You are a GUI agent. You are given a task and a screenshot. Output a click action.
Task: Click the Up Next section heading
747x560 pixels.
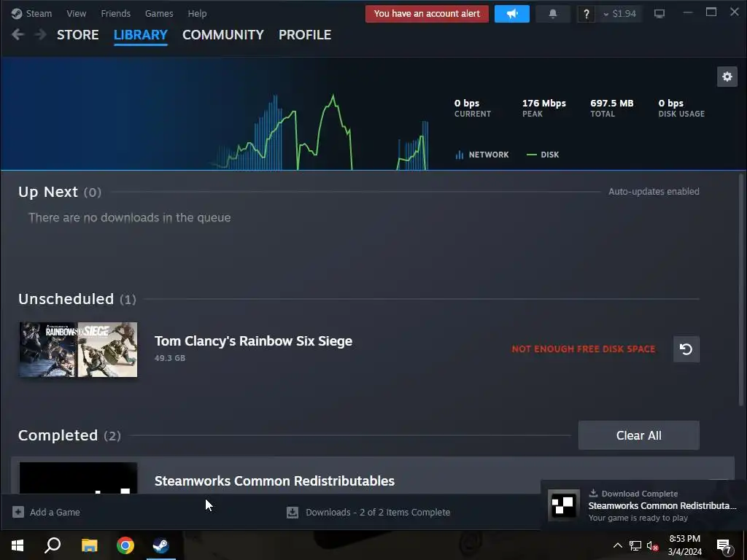(x=60, y=192)
